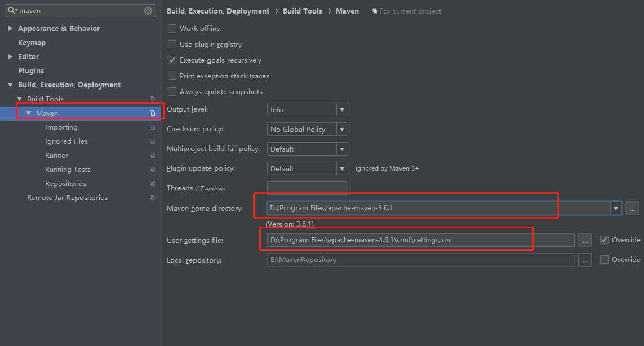Screen dimensions: 644x346
Task: Select Keymap in settings tree
Action: tap(32, 43)
